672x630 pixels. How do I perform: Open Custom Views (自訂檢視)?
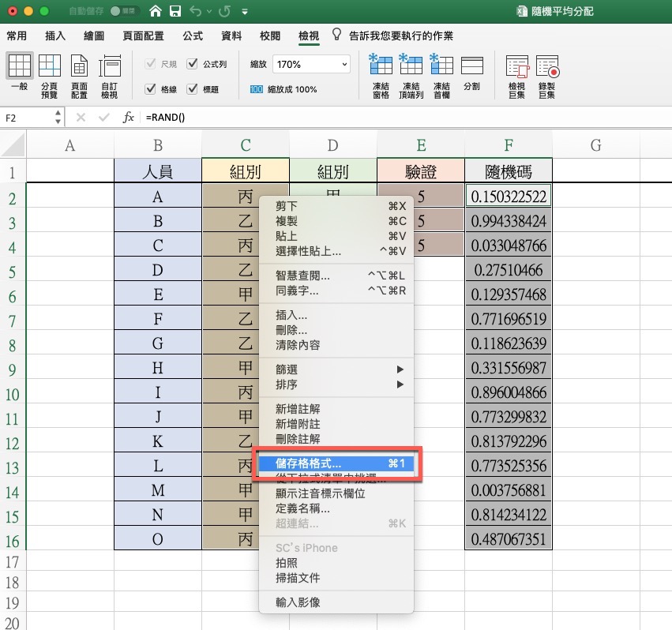(109, 75)
